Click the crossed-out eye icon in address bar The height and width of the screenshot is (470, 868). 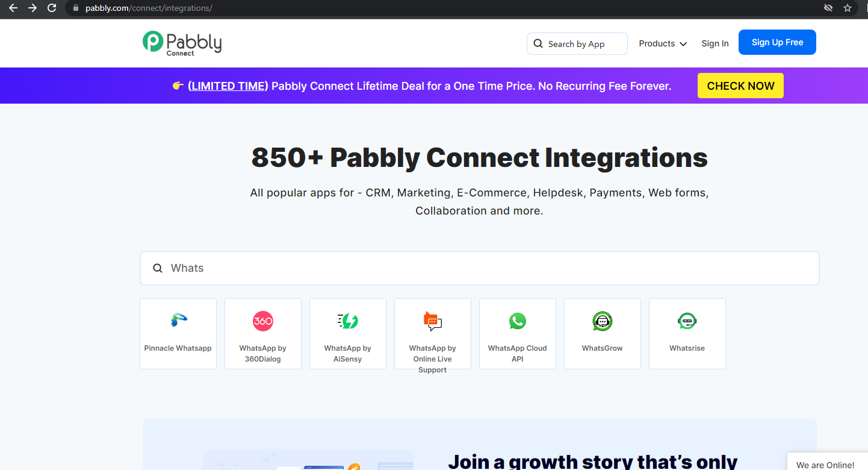(828, 8)
